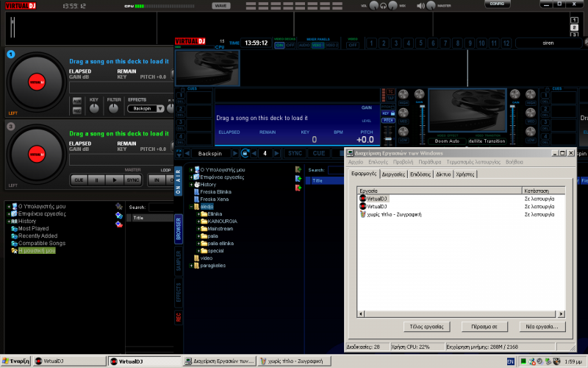Viewport: 588px width, 368px height.
Task: Click Νέα εργασία... button
Action: [x=542, y=327]
